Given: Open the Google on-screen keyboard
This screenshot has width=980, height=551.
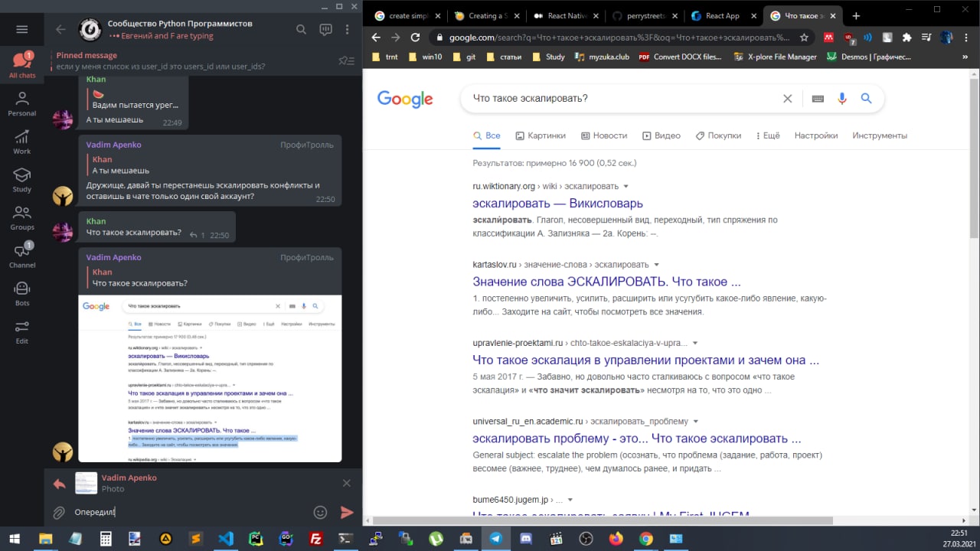Looking at the screenshot, I should (x=818, y=99).
